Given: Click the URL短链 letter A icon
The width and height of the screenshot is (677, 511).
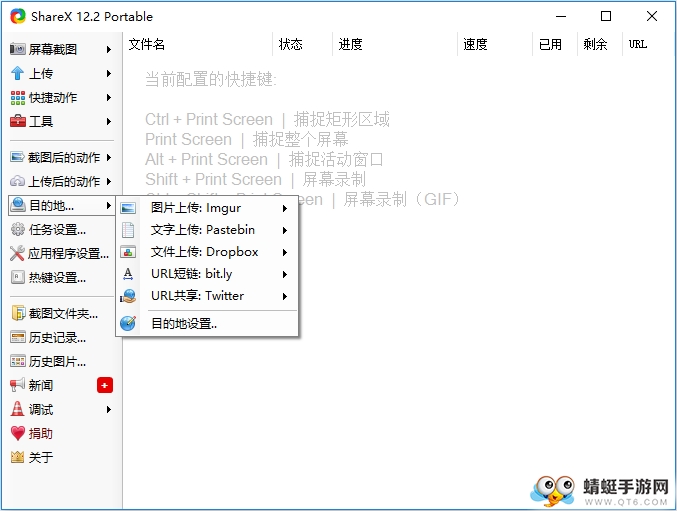Looking at the screenshot, I should pos(128,274).
